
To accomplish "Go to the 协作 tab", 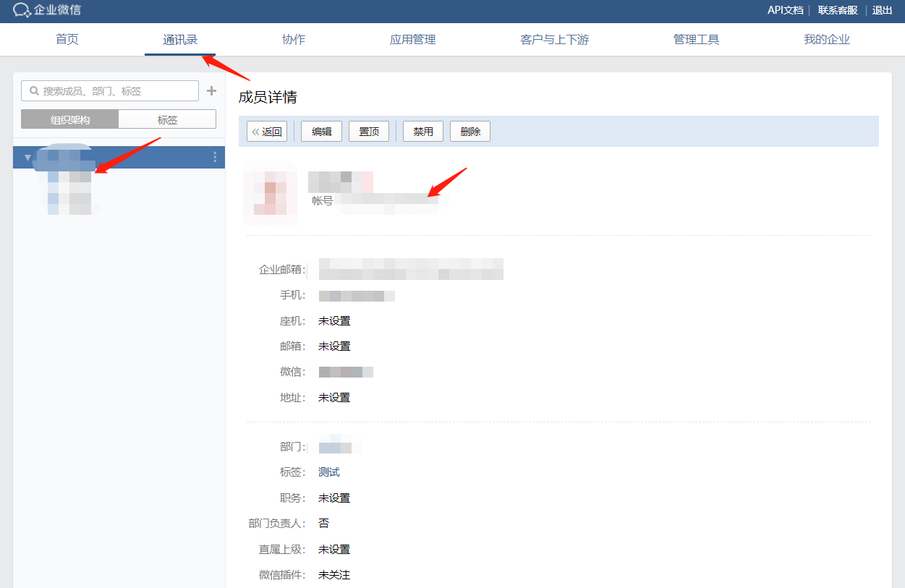I will pyautogui.click(x=294, y=40).
